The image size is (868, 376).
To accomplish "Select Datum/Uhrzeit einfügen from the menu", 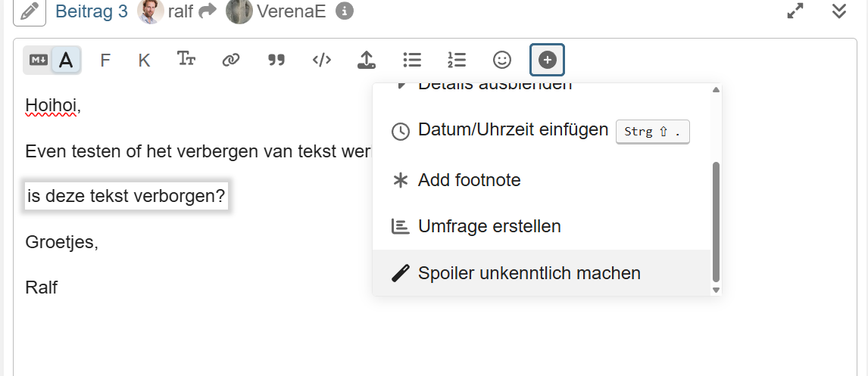I will tap(513, 130).
